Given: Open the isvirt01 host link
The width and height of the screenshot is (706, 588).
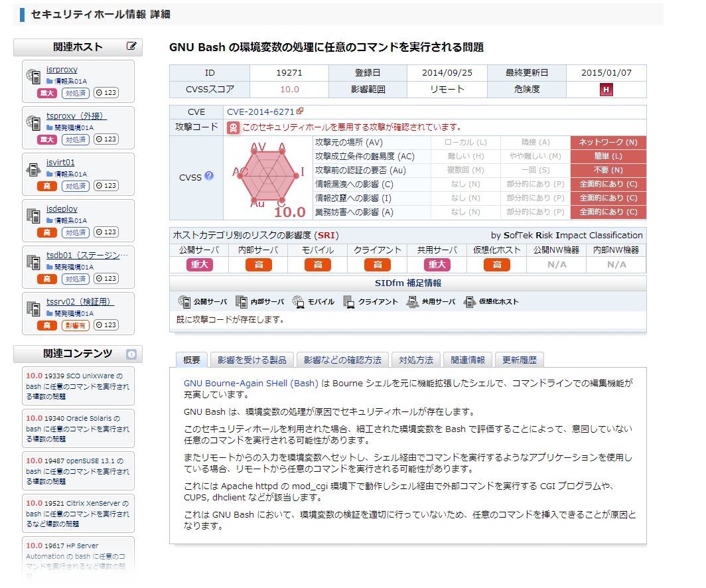Looking at the screenshot, I should 60,162.
